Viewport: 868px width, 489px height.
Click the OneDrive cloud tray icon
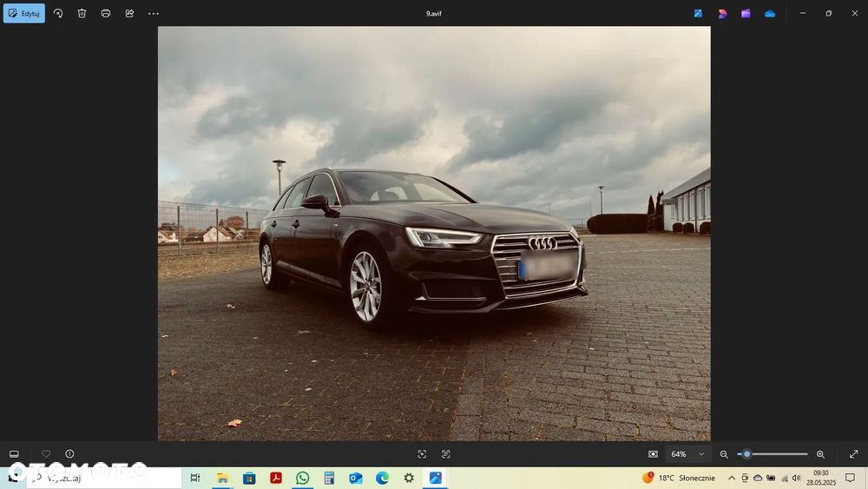click(758, 478)
